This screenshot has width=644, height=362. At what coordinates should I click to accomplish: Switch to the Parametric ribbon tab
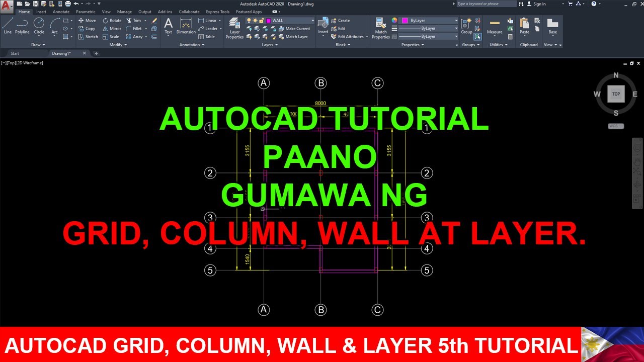(86, 12)
